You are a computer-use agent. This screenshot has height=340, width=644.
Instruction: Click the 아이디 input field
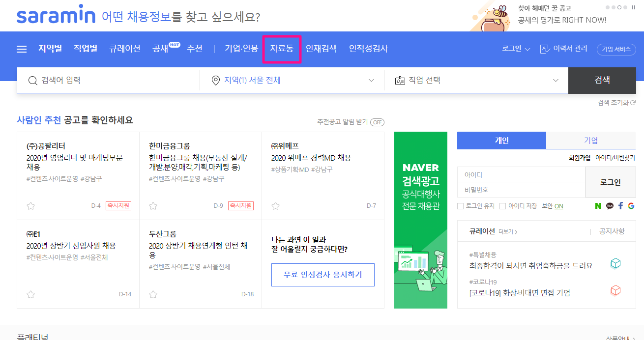[521, 174]
